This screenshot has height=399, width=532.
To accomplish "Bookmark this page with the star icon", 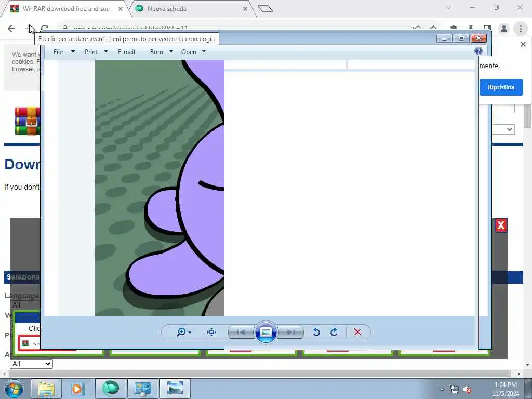I will 433,28.
